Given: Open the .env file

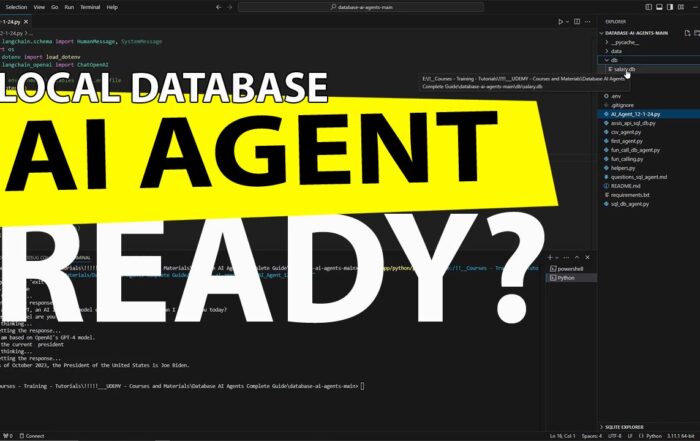Looking at the screenshot, I should pyautogui.click(x=615, y=96).
